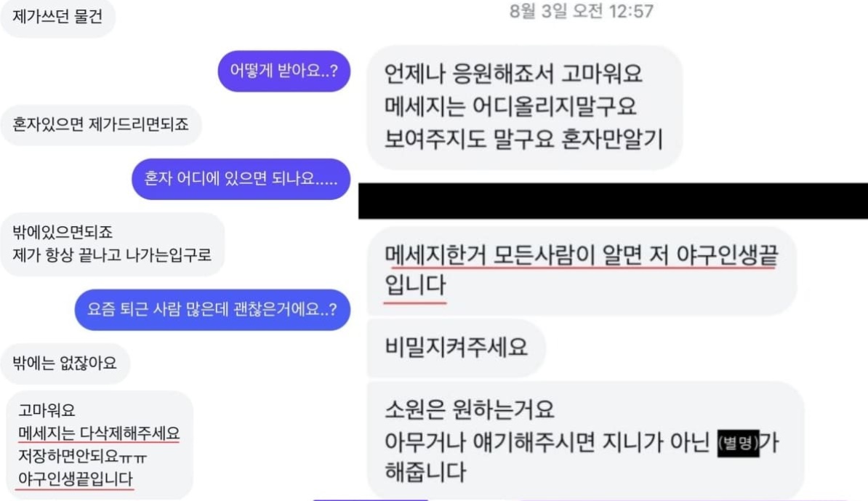
Task: Click the underlined '메세지는 다삭제해주세요' text
Action: [x=99, y=433]
